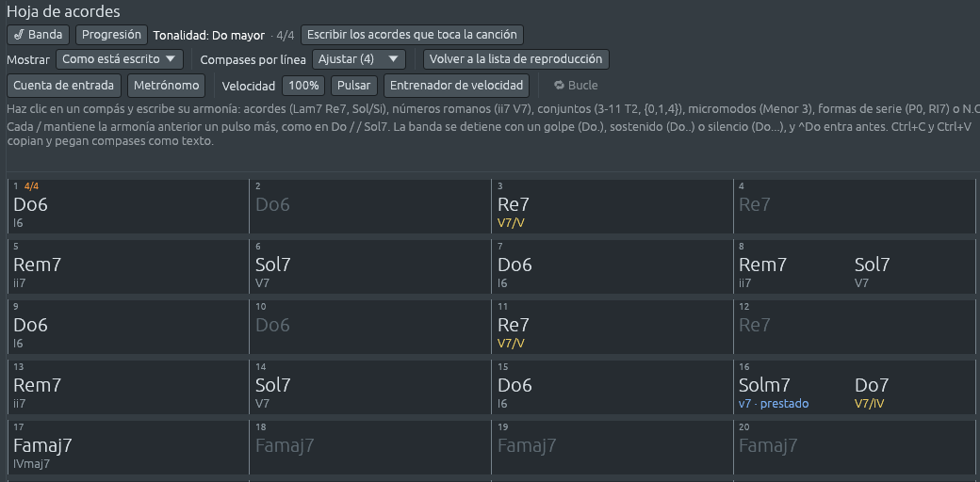Select measure 13 with Rem7
Viewport: 980px width, 482px height.
click(129, 387)
